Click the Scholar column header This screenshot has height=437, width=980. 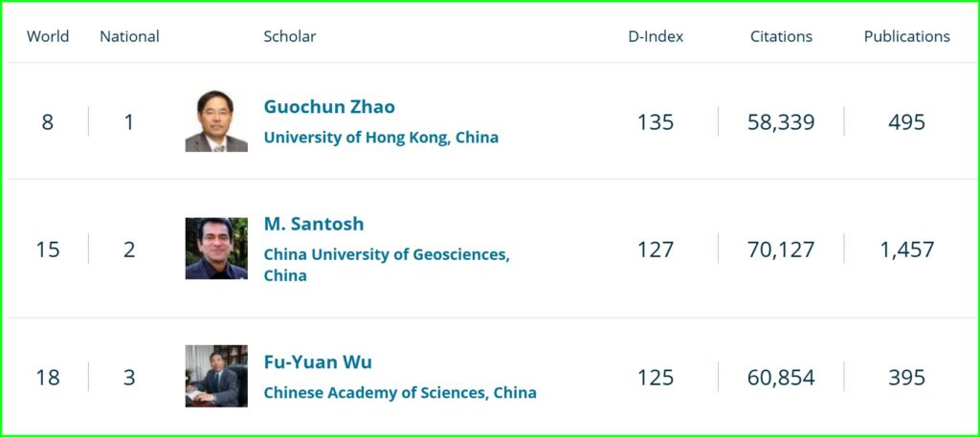[x=289, y=36]
